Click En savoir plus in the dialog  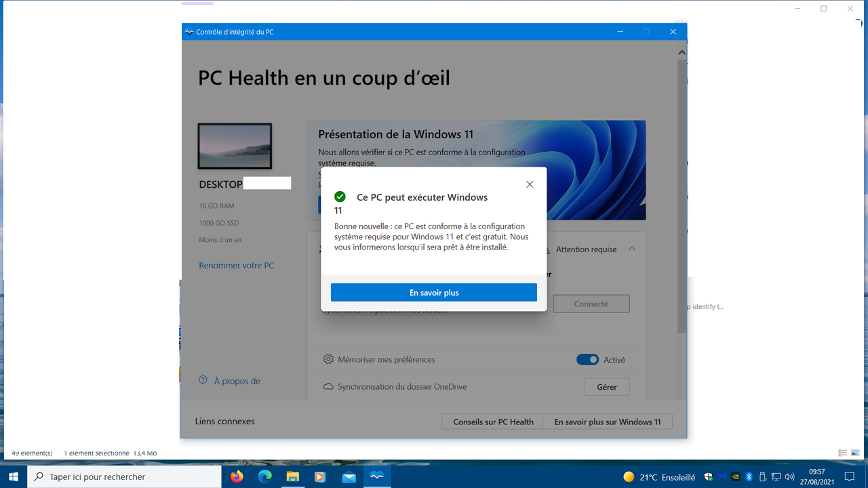click(x=433, y=292)
